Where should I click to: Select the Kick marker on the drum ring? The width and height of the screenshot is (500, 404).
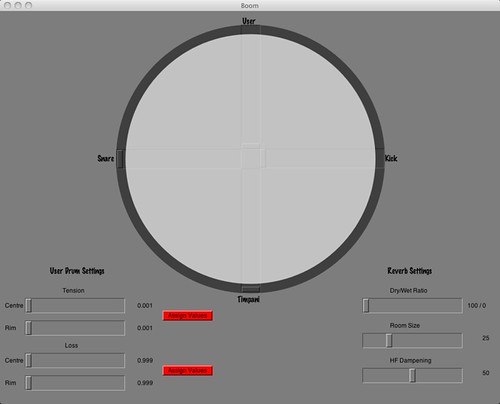point(380,159)
